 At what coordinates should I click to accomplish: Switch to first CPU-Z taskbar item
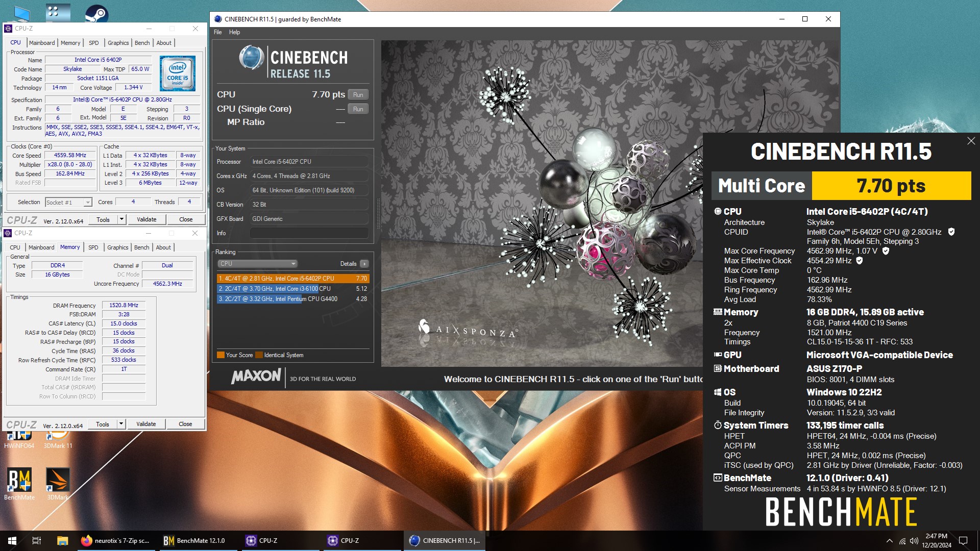[279, 540]
